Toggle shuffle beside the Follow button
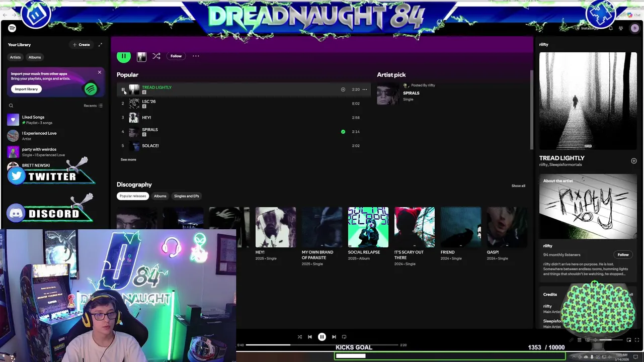The image size is (644, 362). coord(156,56)
